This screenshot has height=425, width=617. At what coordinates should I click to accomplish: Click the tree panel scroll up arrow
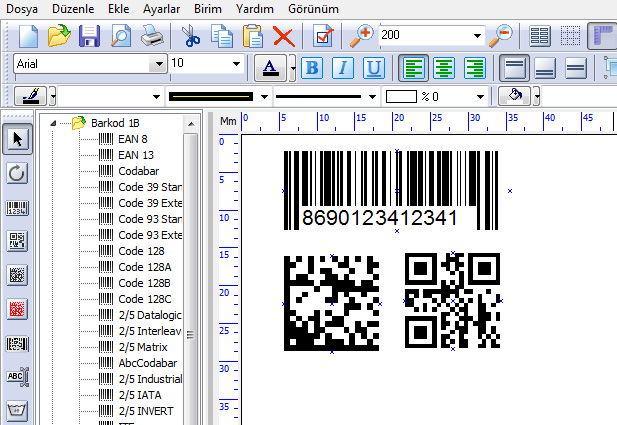click(x=191, y=124)
